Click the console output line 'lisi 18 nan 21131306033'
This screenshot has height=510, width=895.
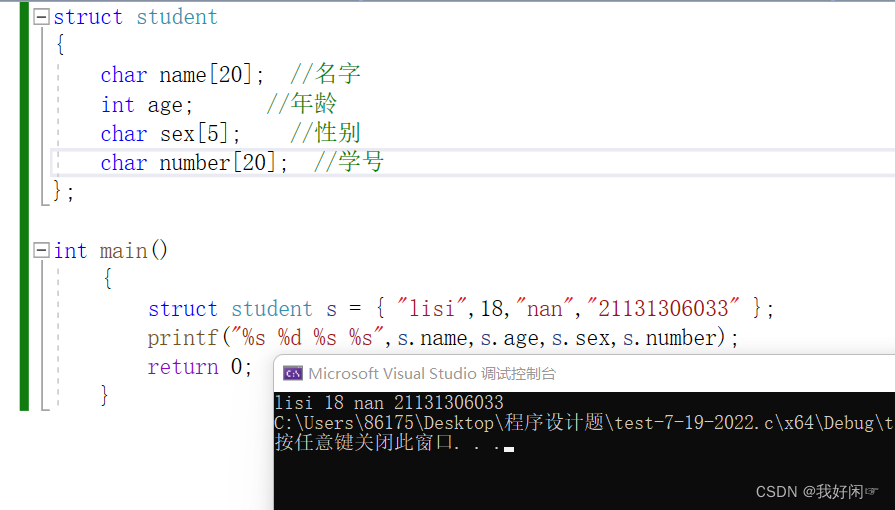coord(389,403)
